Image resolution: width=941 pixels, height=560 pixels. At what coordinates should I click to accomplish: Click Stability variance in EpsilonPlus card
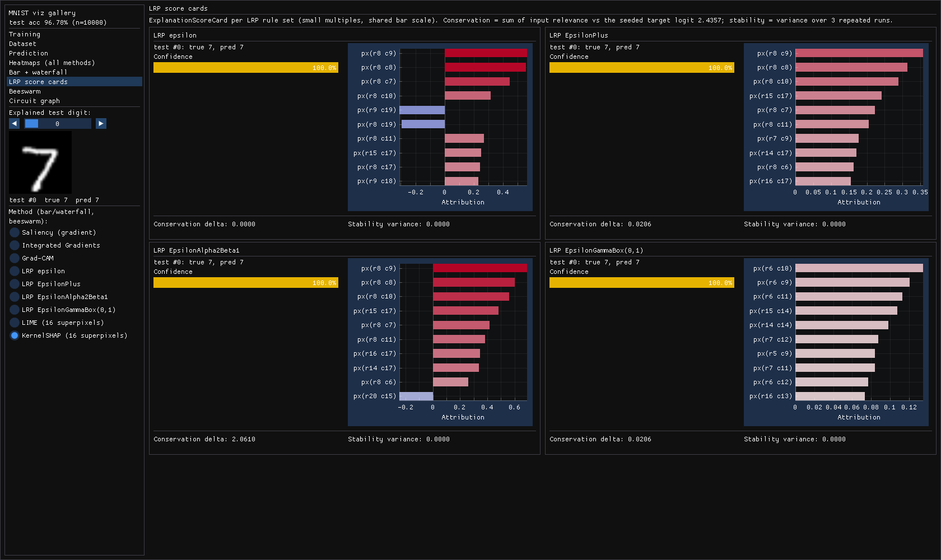[795, 225]
